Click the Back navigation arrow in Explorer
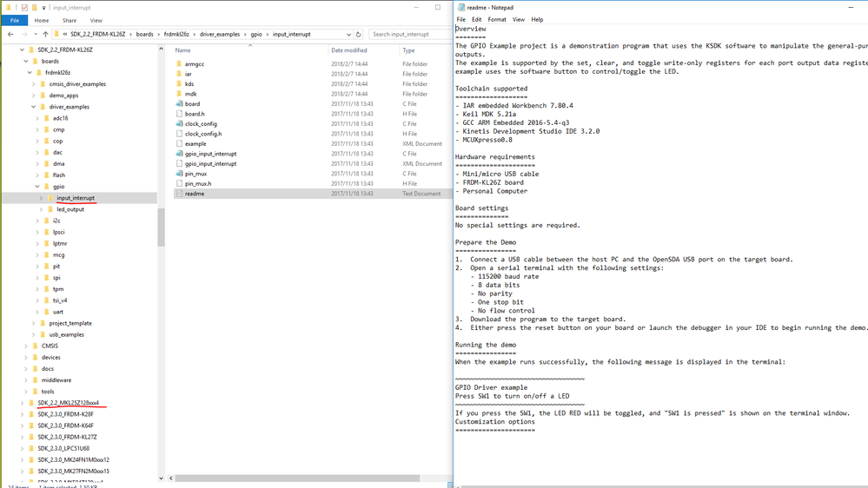Screen dimensions: 868x488 point(10,35)
